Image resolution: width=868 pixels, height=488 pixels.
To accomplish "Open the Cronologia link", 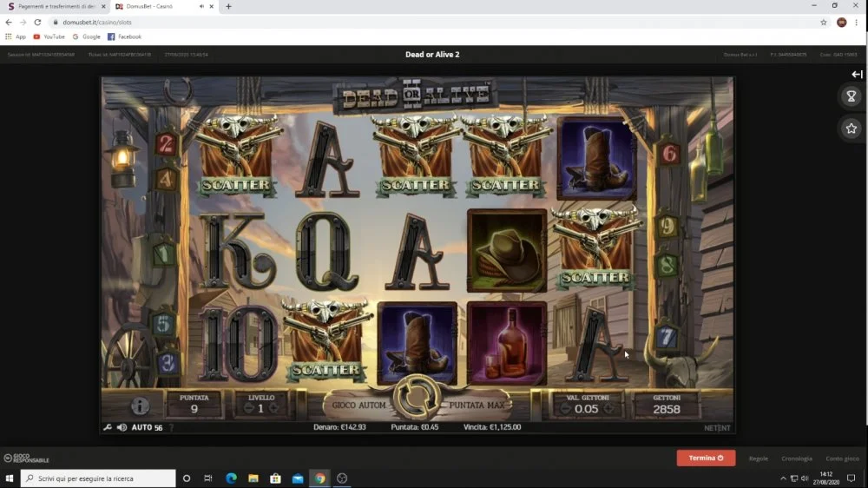I will click(x=797, y=458).
